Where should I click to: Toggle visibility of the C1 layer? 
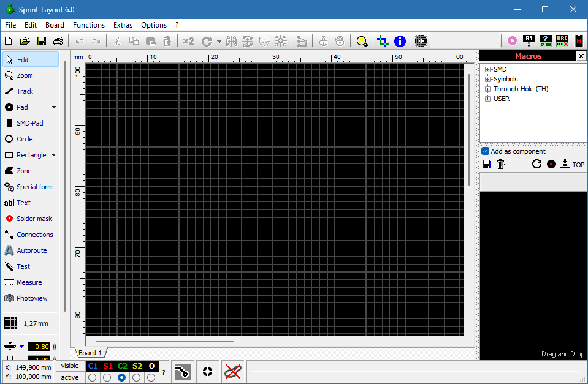[x=93, y=366]
